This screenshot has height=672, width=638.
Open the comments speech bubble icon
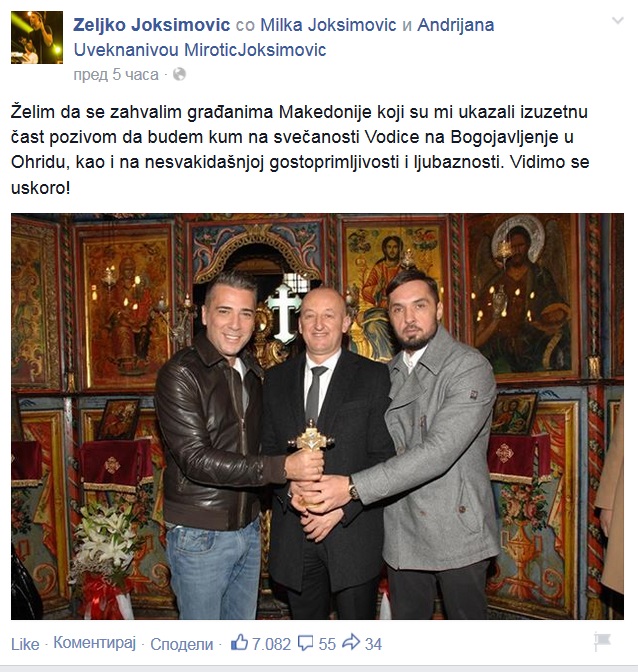coord(306,643)
